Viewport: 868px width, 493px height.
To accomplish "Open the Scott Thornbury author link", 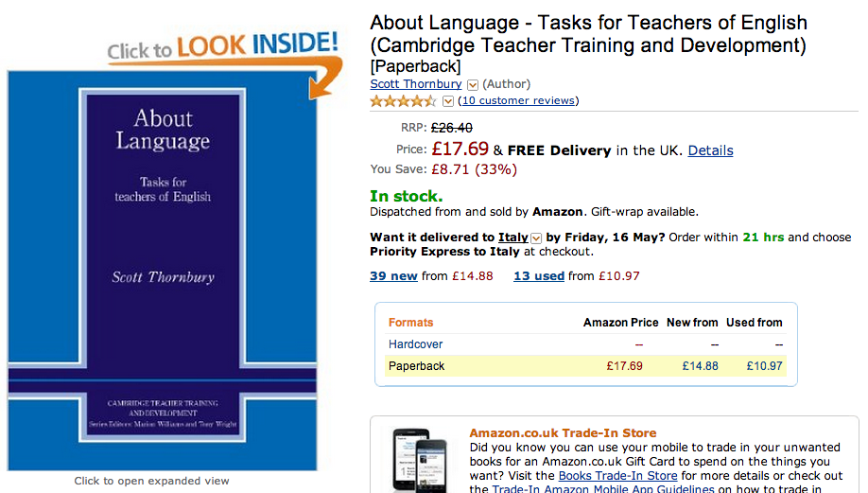I will tap(416, 84).
